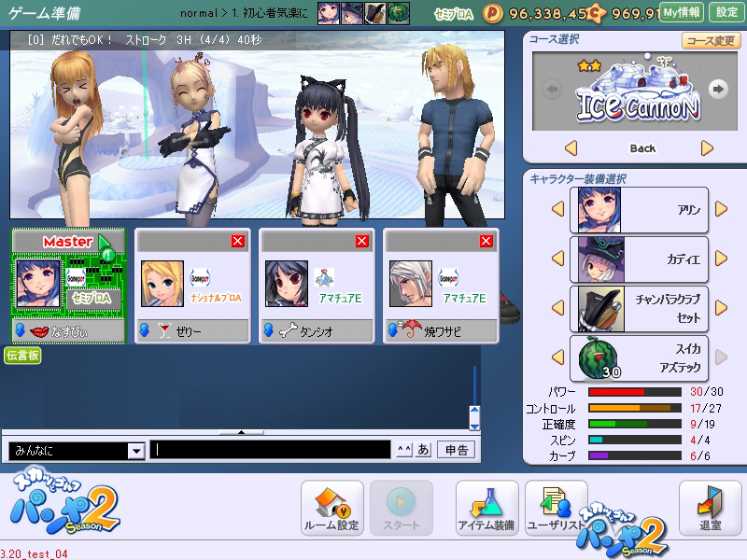Kick player ぜりー with the red X
The height and width of the screenshot is (560, 747).
pos(238,242)
